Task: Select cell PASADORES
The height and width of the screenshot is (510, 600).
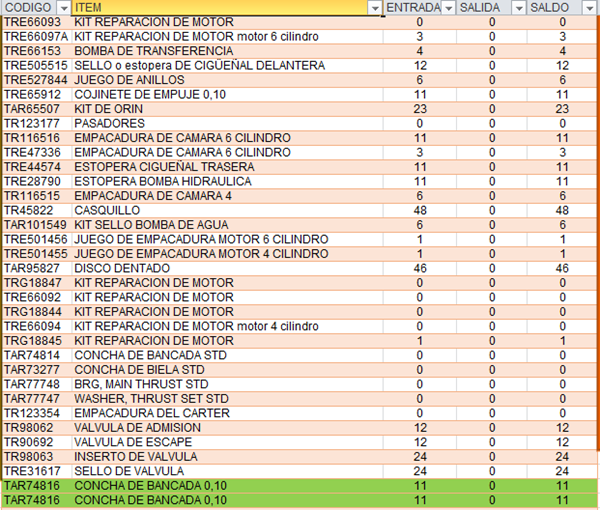Action: tap(227, 124)
